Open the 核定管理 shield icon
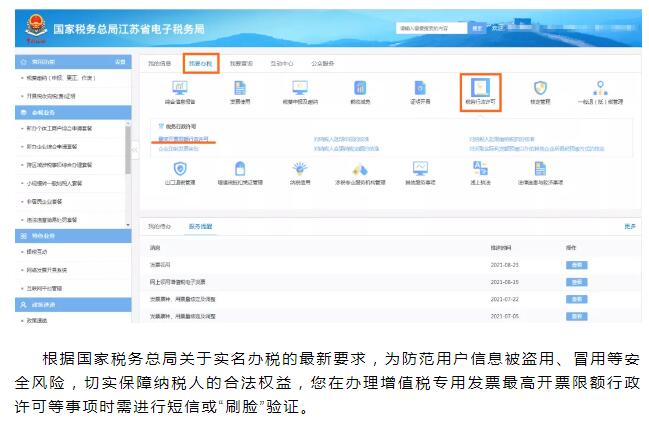 pos(540,88)
